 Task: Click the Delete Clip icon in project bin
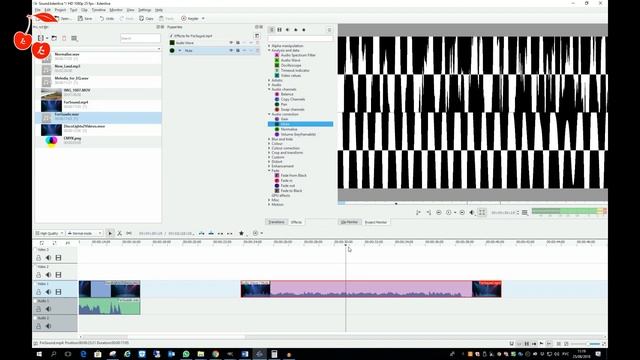pyautogui.click(x=64, y=38)
